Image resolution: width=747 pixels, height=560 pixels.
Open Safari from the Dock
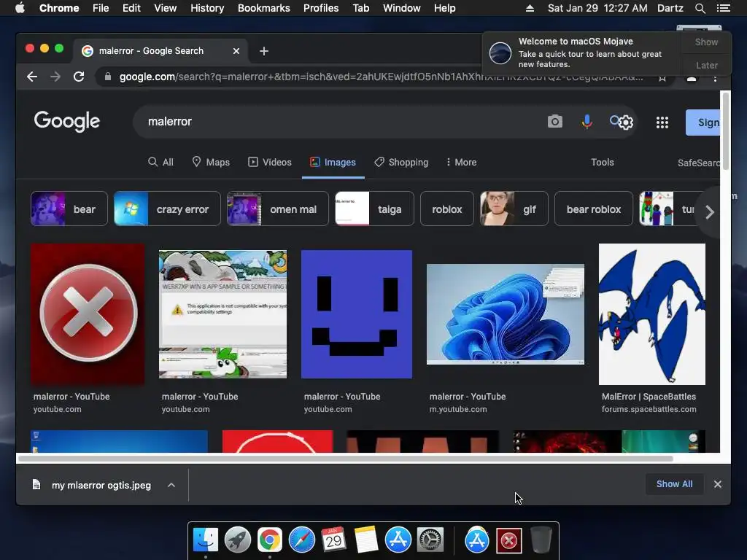301,540
